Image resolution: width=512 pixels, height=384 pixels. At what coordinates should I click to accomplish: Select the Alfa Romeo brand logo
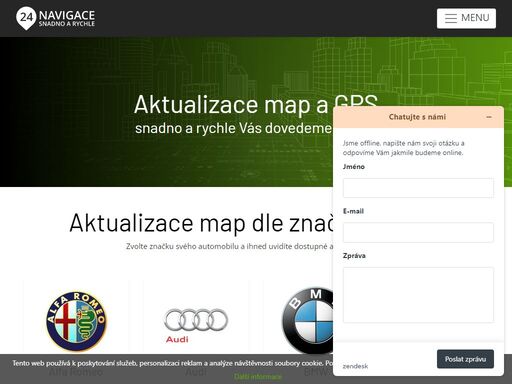point(76,321)
